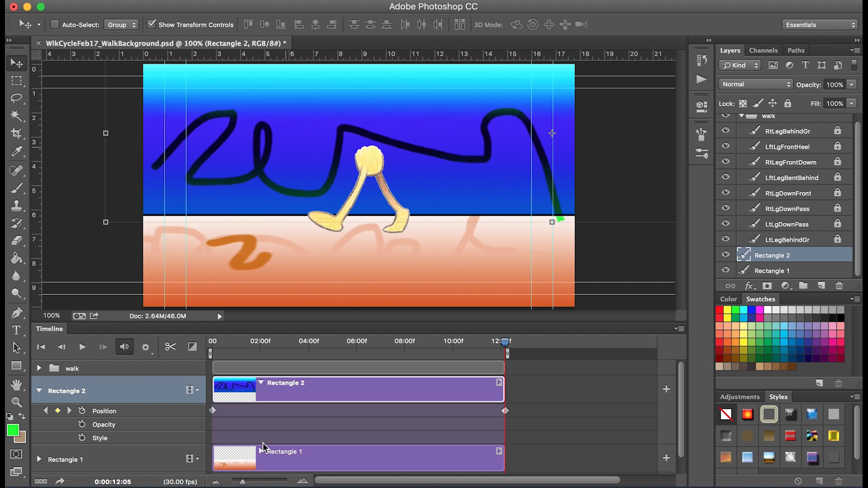Open the Normal blend mode dropdown

pyautogui.click(x=756, y=84)
